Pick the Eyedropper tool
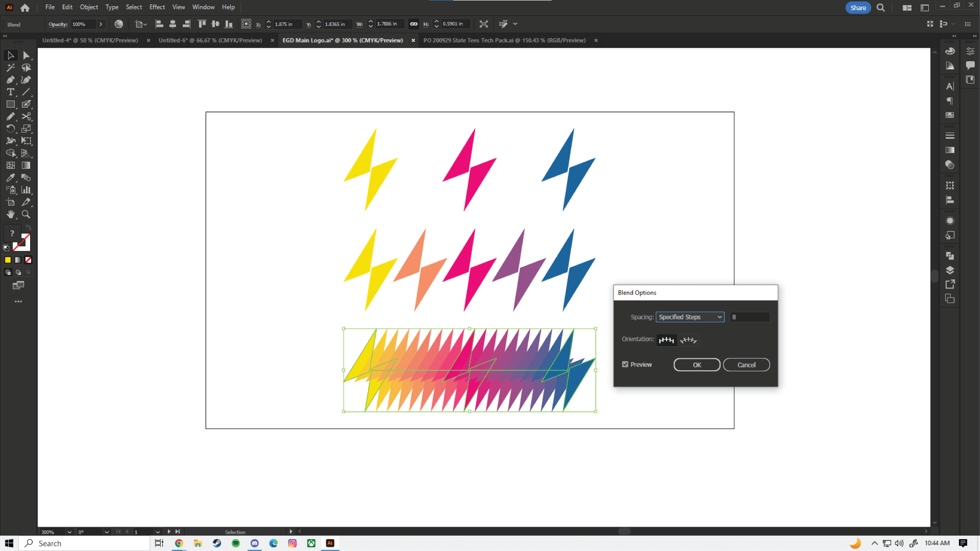The width and height of the screenshot is (980, 551). pyautogui.click(x=11, y=176)
